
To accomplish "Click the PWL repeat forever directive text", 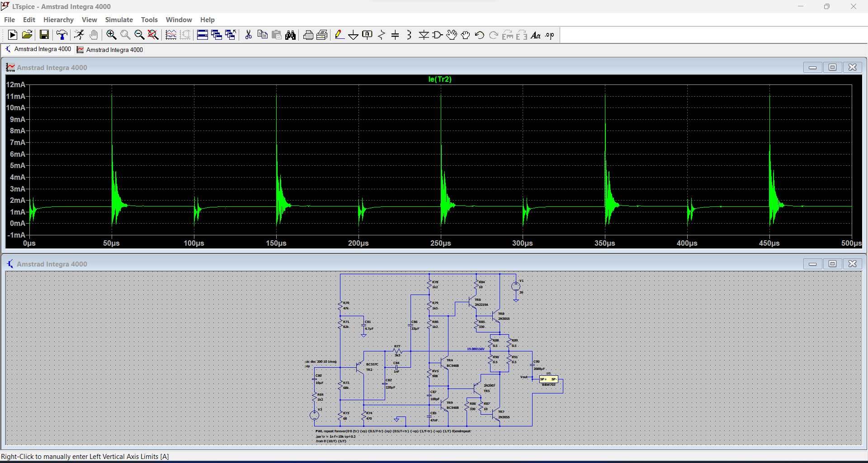I will [393, 431].
